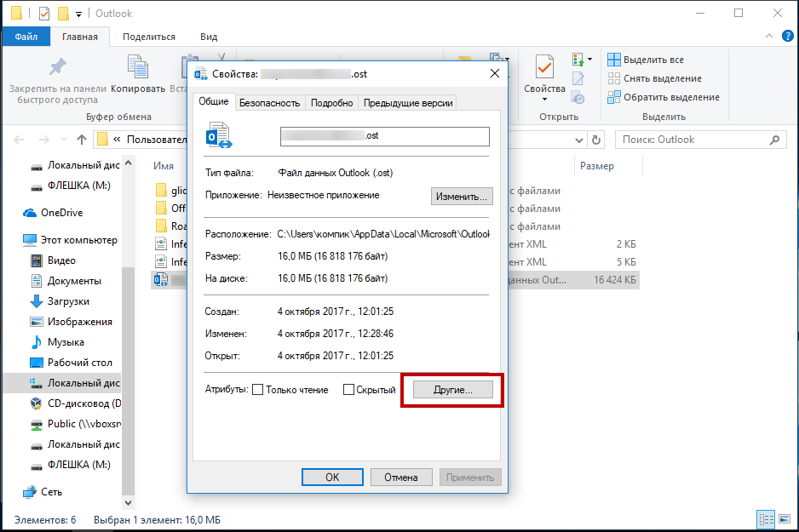Screen dimensions: 799x532
Task: Switch to details view using the status bar icon
Action: point(767,519)
